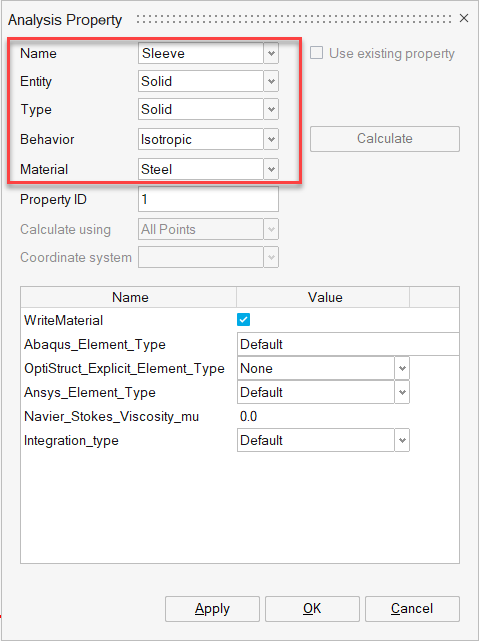Expand the Ansys_Element_Type dropdown arrow

[x=402, y=392]
